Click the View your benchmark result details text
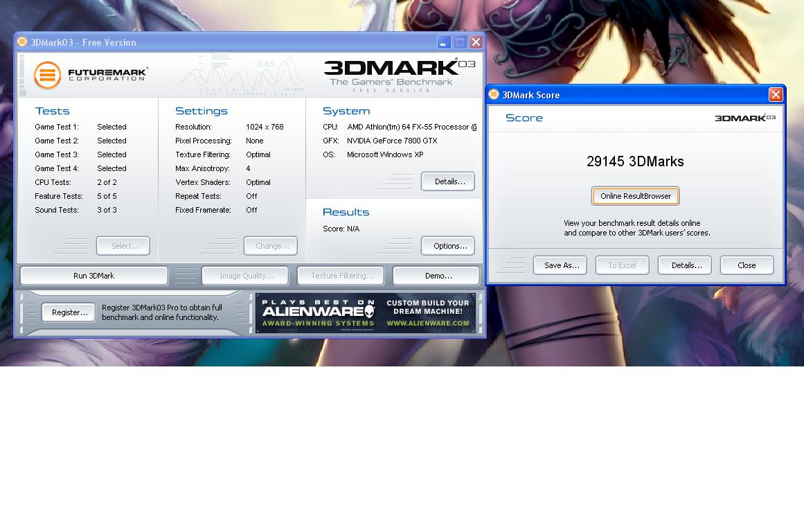This screenshot has height=532, width=804. (637, 228)
